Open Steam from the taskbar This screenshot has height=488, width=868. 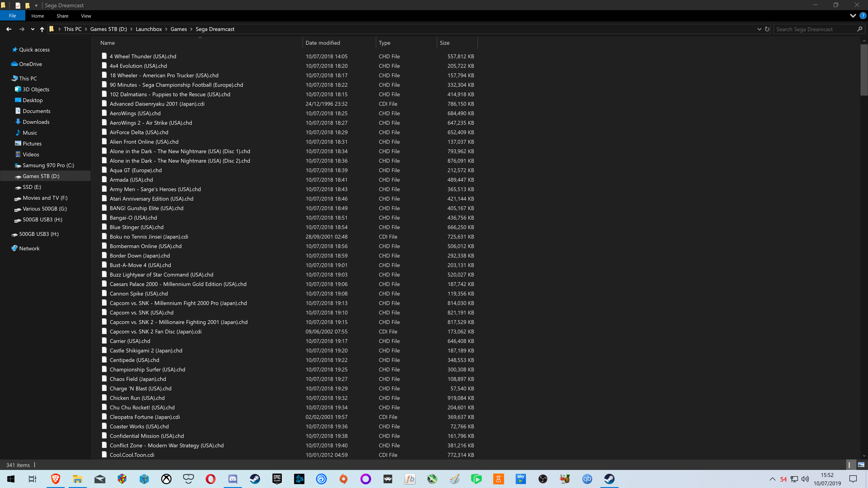255,479
